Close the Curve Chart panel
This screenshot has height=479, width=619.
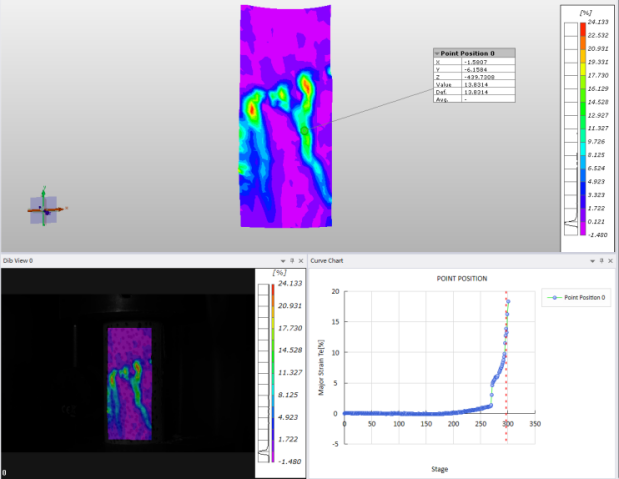(610, 260)
